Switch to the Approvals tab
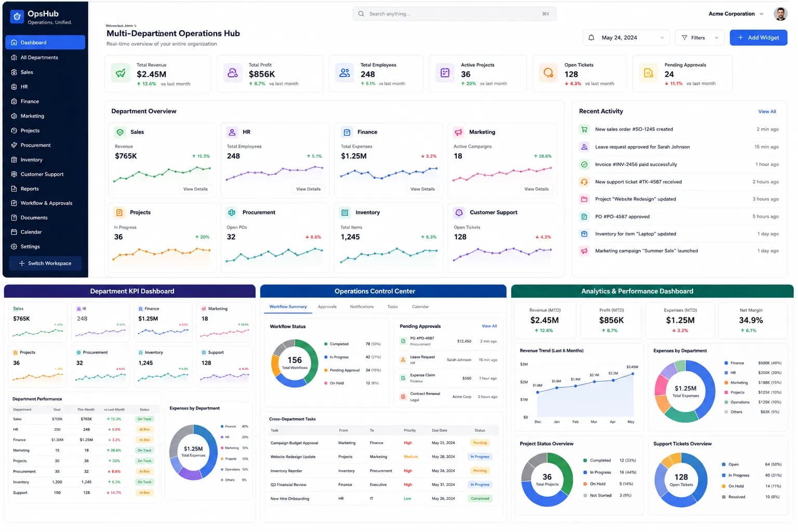The height and width of the screenshot is (532, 798). tap(327, 307)
